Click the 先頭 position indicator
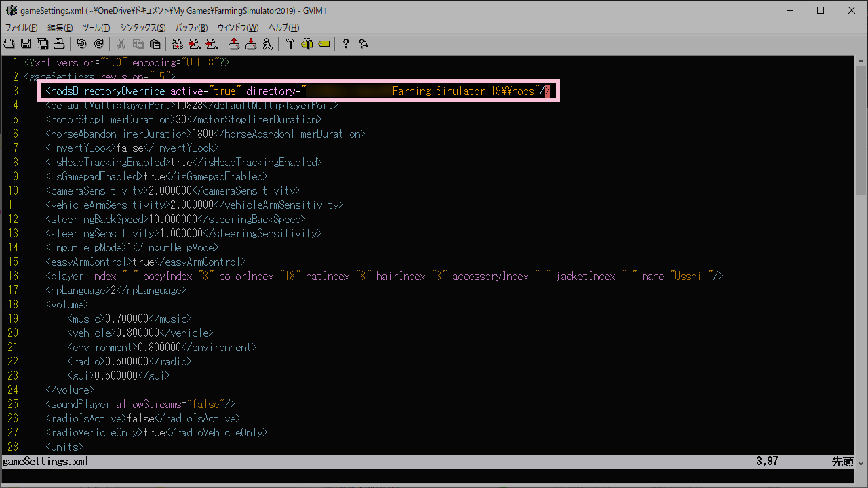The height and width of the screenshot is (488, 868). click(843, 462)
